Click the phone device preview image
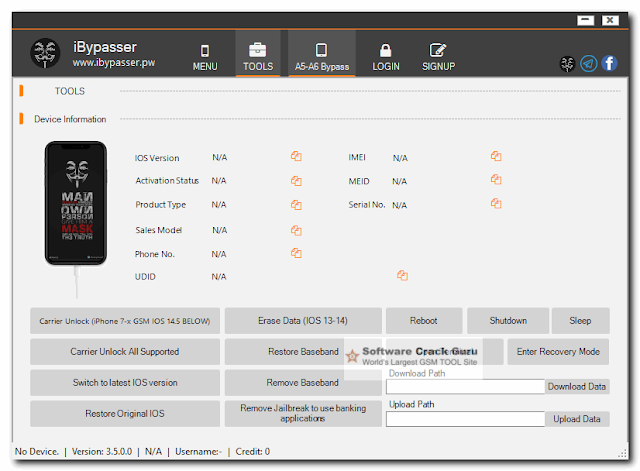The height and width of the screenshot is (471, 640). (76, 203)
